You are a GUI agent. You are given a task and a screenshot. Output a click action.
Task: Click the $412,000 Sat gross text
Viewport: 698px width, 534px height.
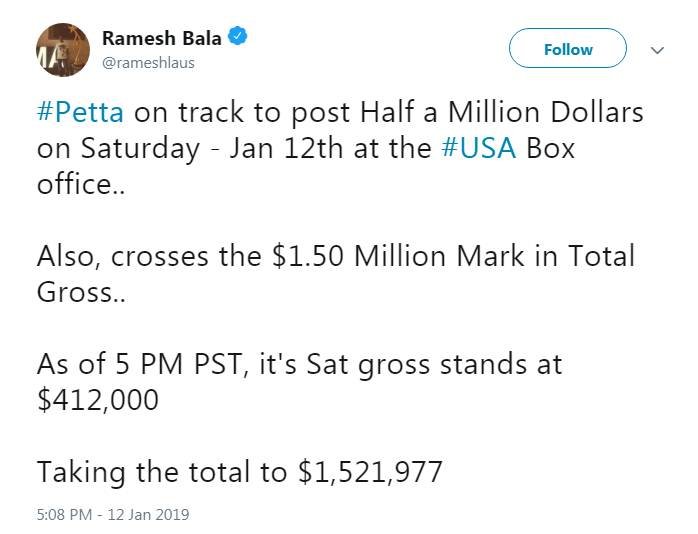(98, 400)
